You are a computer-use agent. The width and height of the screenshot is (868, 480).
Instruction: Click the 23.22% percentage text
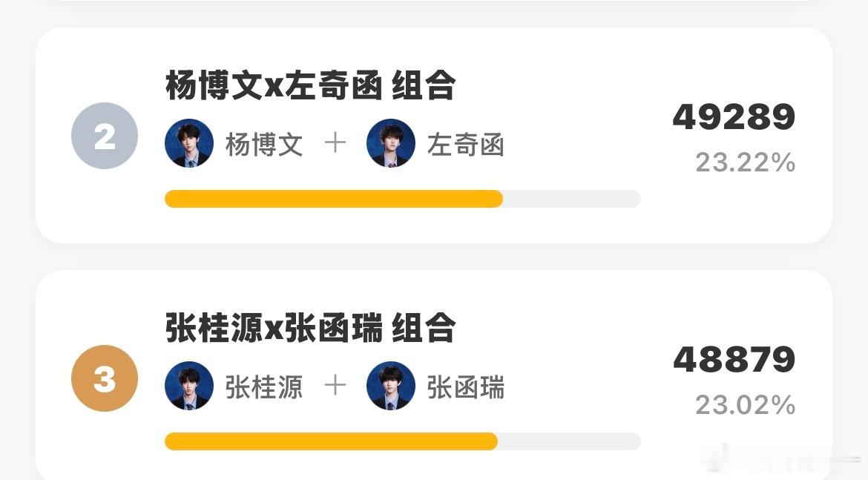tap(745, 162)
